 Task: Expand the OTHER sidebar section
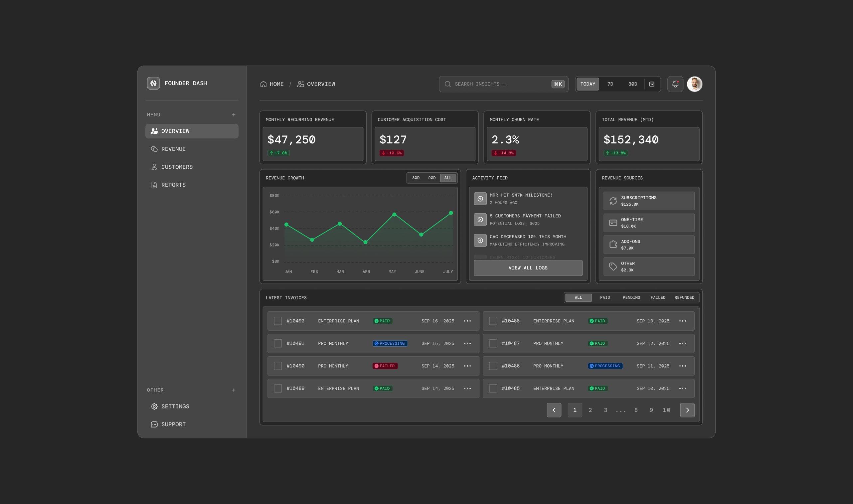tap(234, 390)
